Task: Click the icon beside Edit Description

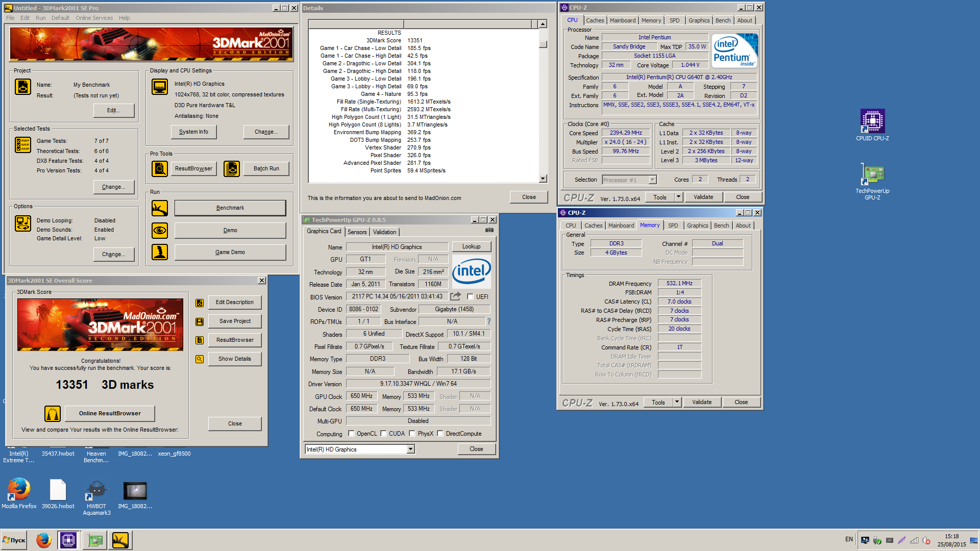Action: coord(200,303)
